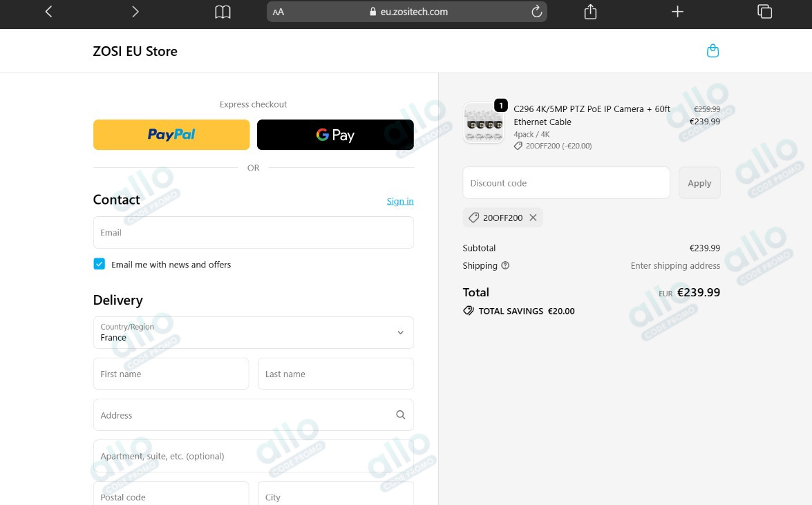Open the Safari share sheet
This screenshot has width=812, height=505.
[x=590, y=12]
